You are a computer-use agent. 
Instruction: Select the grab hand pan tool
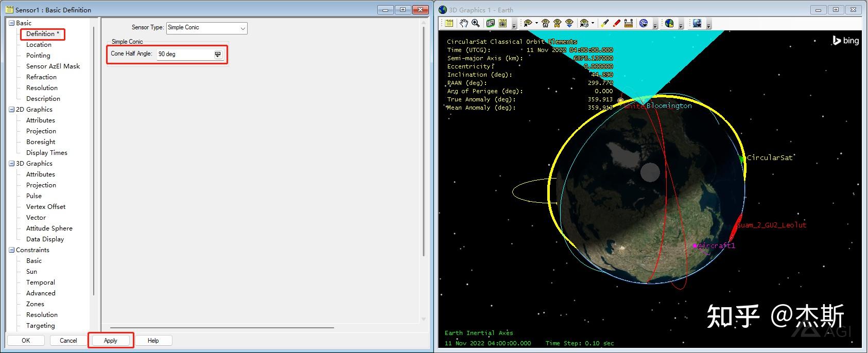click(x=464, y=23)
